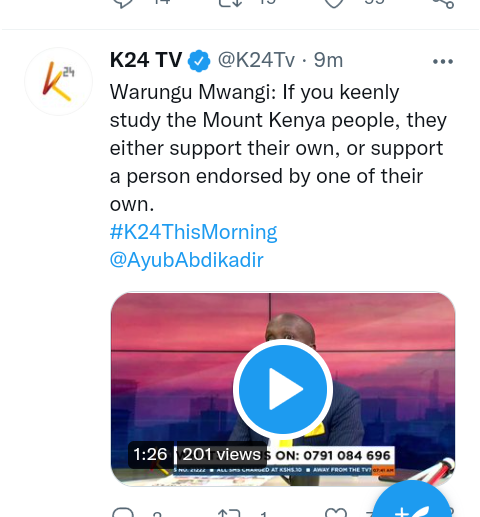Viewport: 480px width, 517px height.
Task: Play the K24 video clip
Action: 283,389
